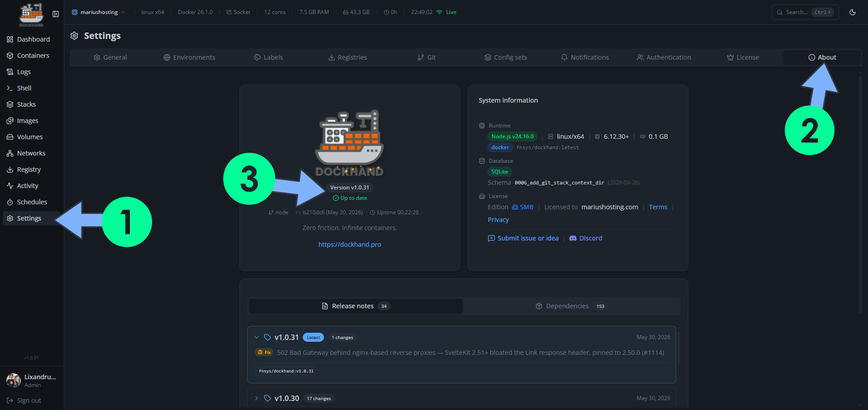Click the Up to date status
This screenshot has height=410, width=868.
pyautogui.click(x=350, y=198)
